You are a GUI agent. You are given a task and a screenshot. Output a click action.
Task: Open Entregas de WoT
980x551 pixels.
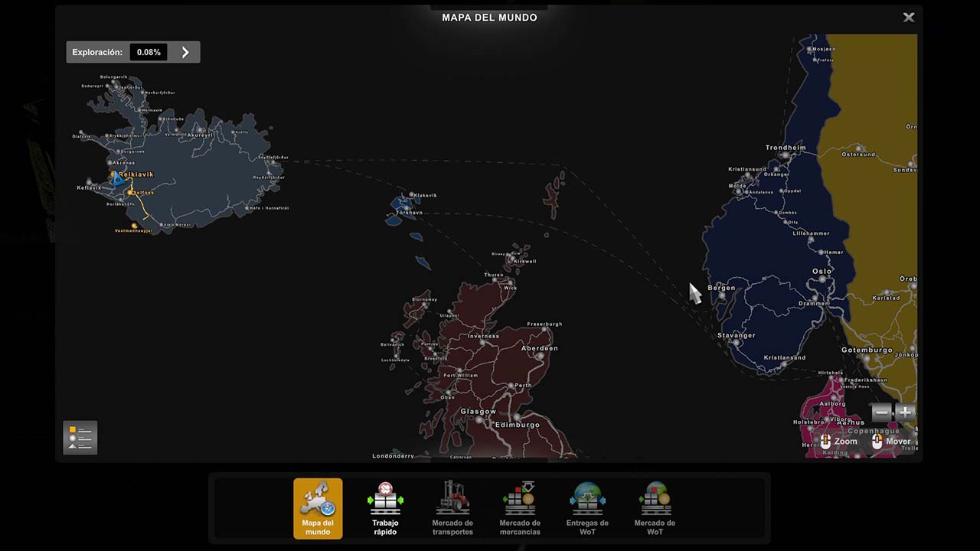click(x=587, y=508)
